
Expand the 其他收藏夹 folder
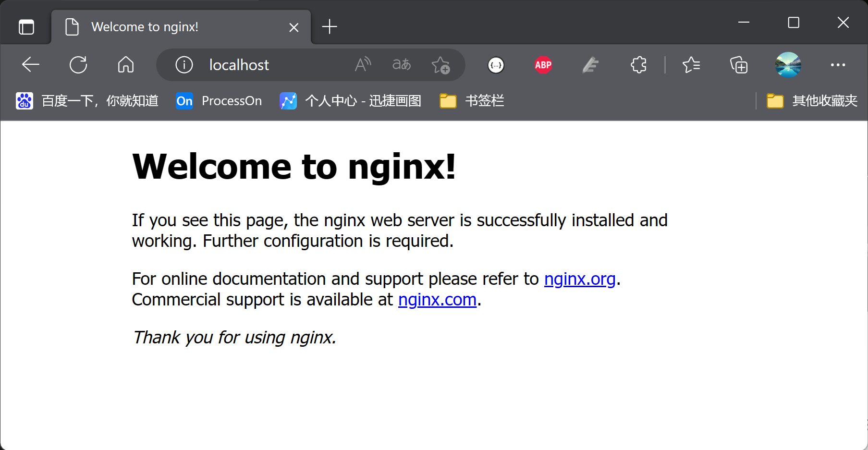(x=812, y=101)
